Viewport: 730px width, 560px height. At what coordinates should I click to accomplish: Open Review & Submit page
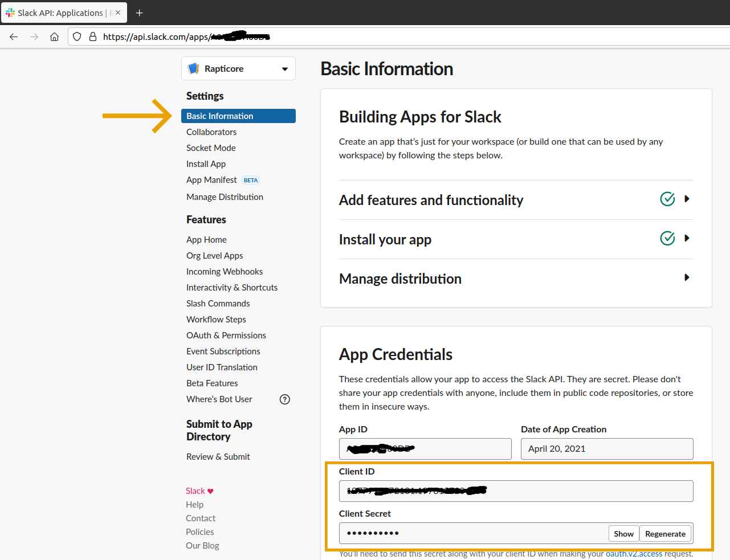(x=218, y=457)
